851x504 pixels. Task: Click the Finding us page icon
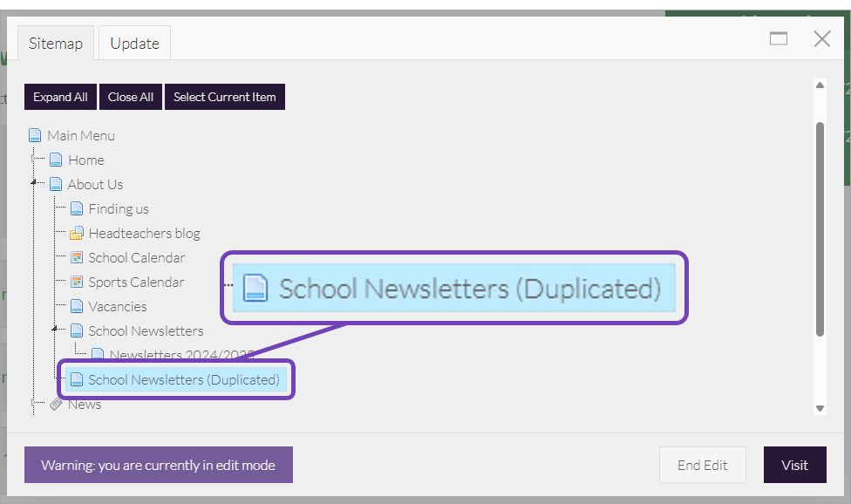[77, 208]
